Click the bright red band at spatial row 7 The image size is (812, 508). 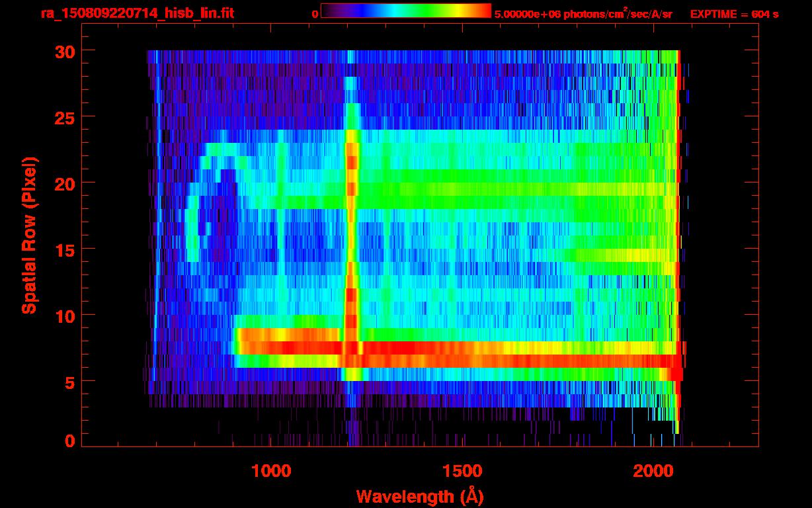coord(460,348)
